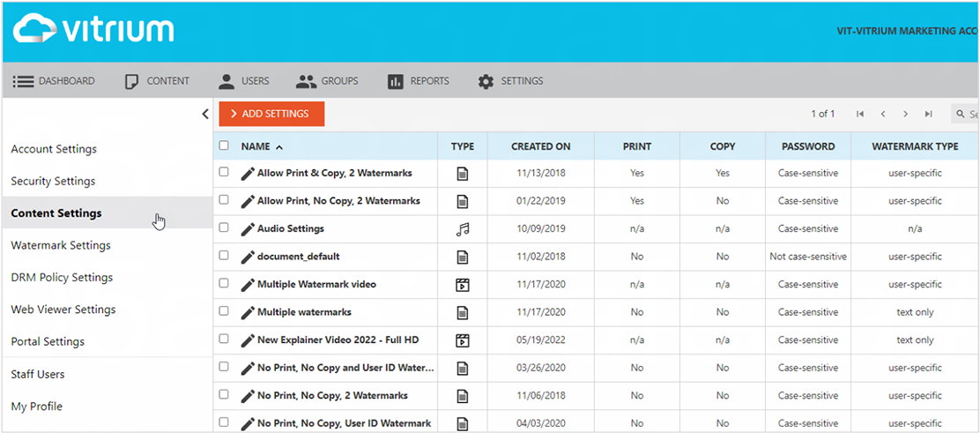Click the document icon for Multiple watermarks row
Screen dimensions: 980x433
point(463,312)
